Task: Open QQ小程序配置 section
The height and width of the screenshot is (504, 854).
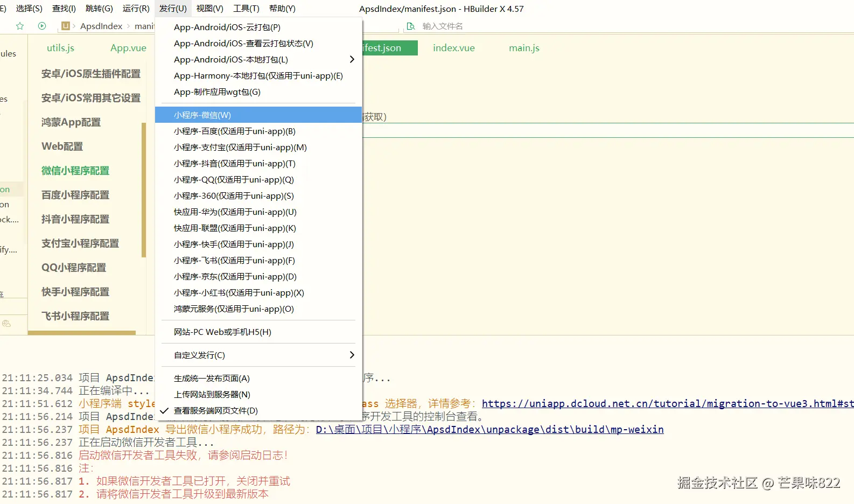Action: point(74,268)
